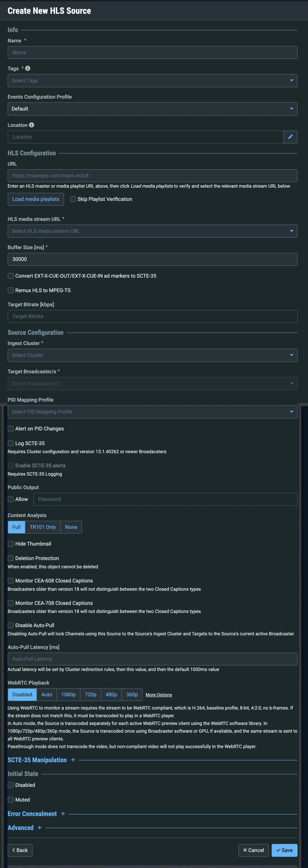Screen dimensions: 308x868
Task: Set WebRTC Playback to Auto
Action: click(x=46, y=694)
